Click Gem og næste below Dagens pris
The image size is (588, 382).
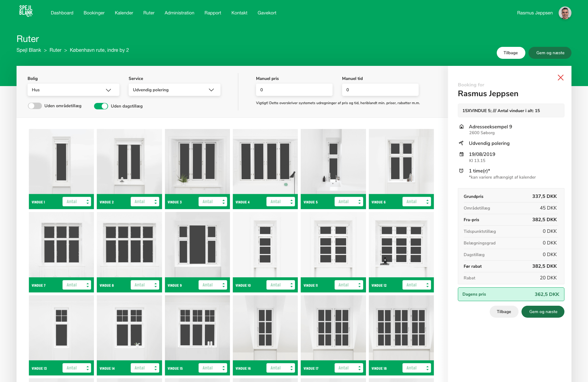543,312
